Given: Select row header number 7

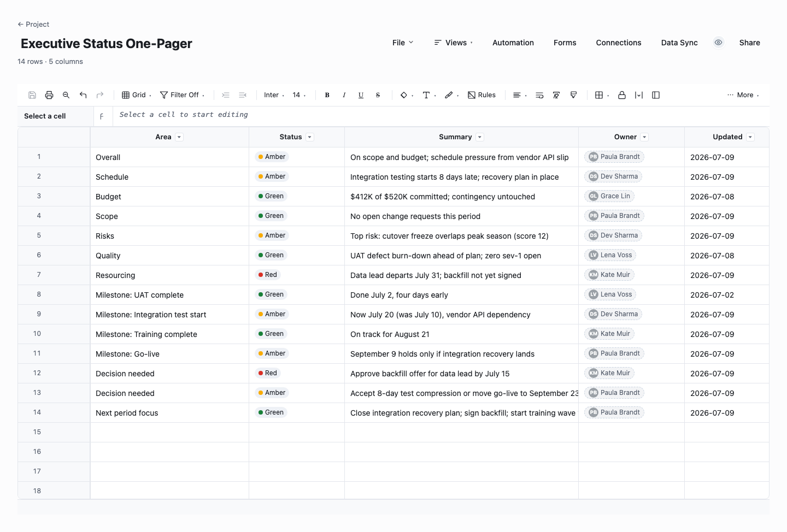Looking at the screenshot, I should [x=54, y=275].
